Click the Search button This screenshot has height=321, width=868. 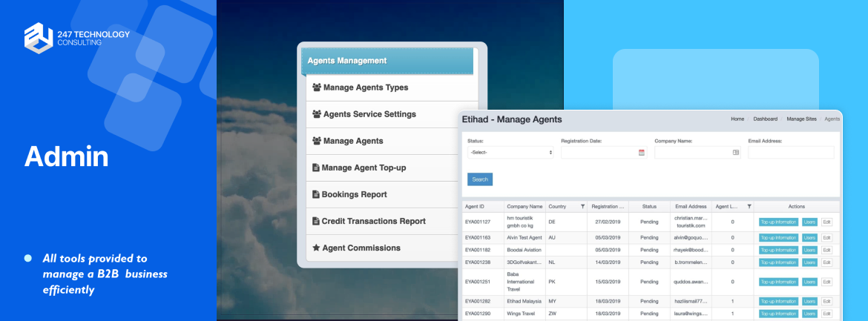480,179
